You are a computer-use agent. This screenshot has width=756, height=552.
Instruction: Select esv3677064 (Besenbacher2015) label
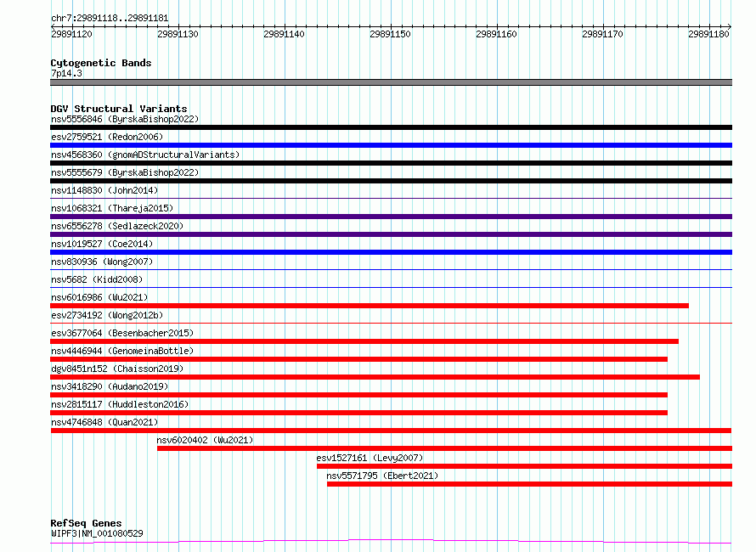click(x=122, y=333)
